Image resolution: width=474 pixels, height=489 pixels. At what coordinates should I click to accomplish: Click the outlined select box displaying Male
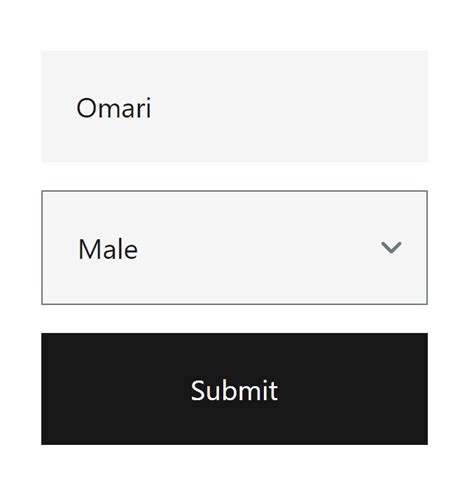(234, 248)
